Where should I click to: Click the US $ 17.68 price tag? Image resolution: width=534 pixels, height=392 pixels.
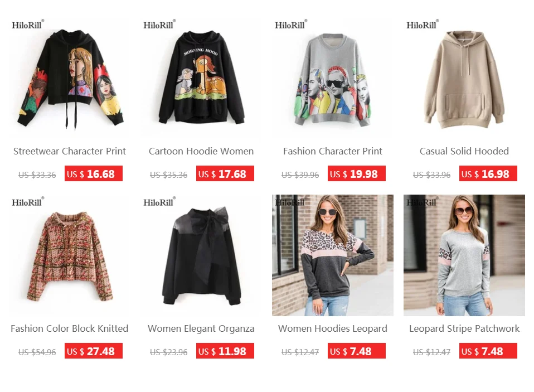click(225, 173)
